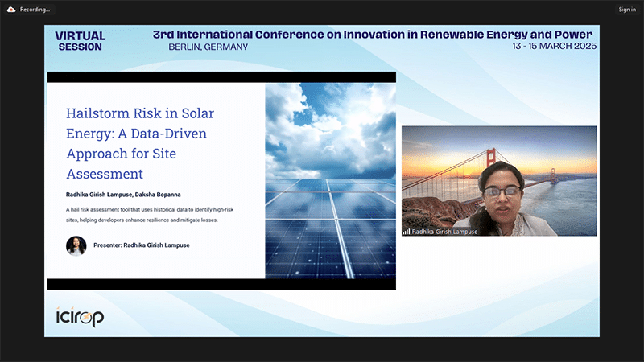The height and width of the screenshot is (362, 644).
Task: Click the BERLIN, GERMANY text
Action: (x=208, y=47)
